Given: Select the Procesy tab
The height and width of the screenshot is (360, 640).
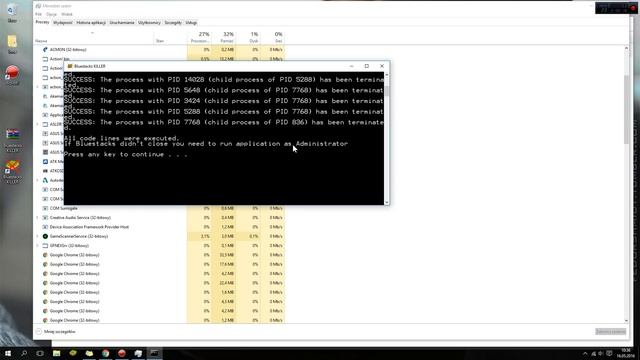Looking at the screenshot, I should [x=42, y=22].
